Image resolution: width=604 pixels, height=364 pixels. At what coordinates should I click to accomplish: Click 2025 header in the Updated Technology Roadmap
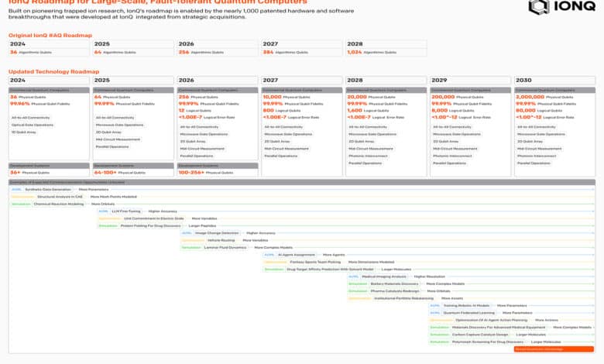[x=133, y=80]
